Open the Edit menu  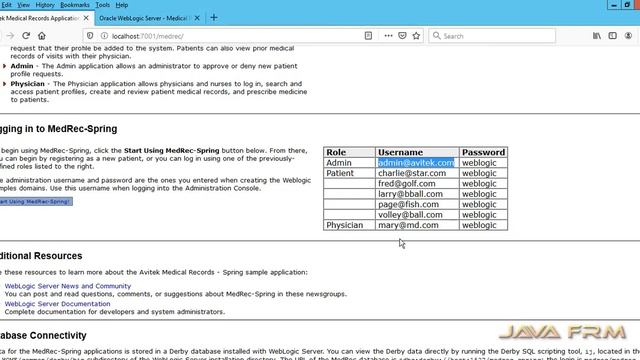pyautogui.click(x=7, y=5)
